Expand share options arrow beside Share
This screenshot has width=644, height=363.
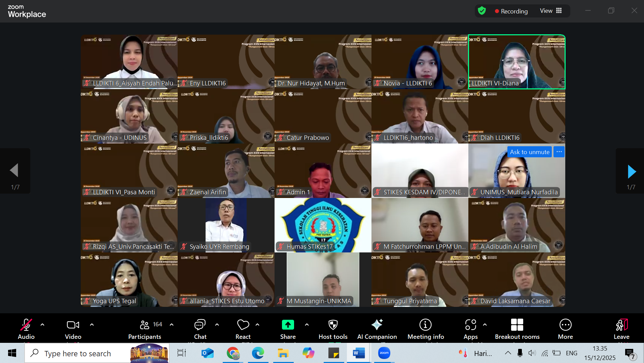click(307, 325)
